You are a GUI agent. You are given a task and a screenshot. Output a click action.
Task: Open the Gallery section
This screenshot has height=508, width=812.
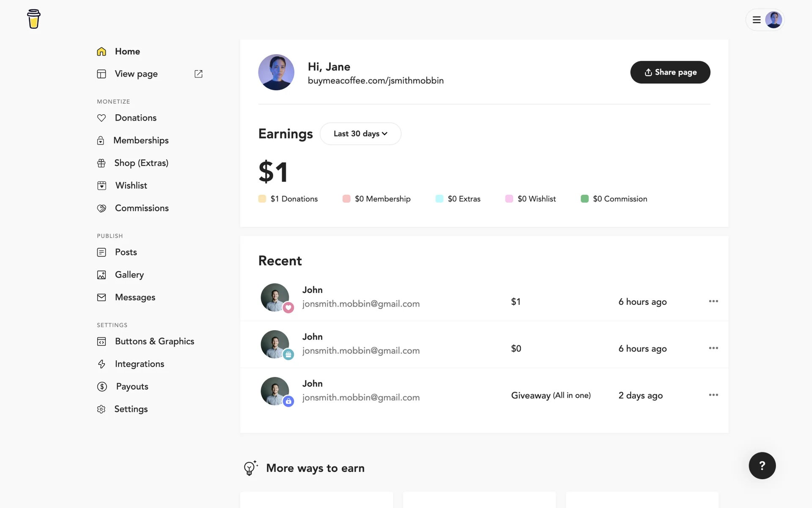[129, 275]
